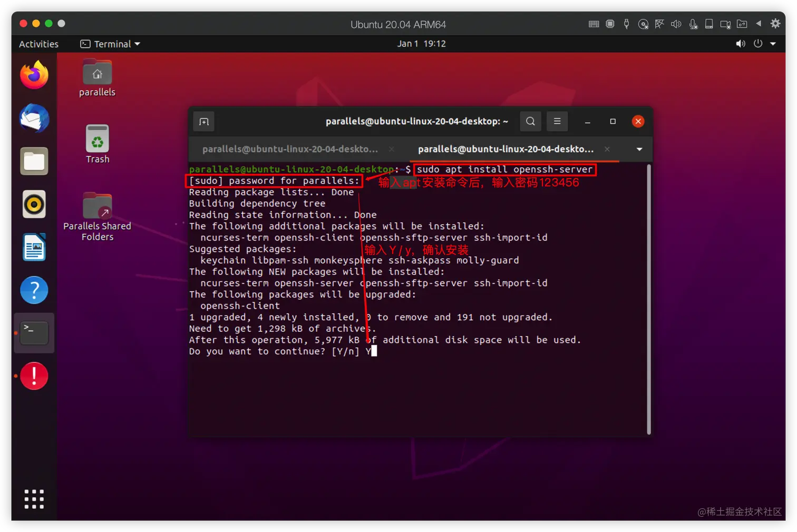This screenshot has height=532, width=797.
Task: Click the 'After this operation, 5,977 kB' line
Action: tap(385, 340)
